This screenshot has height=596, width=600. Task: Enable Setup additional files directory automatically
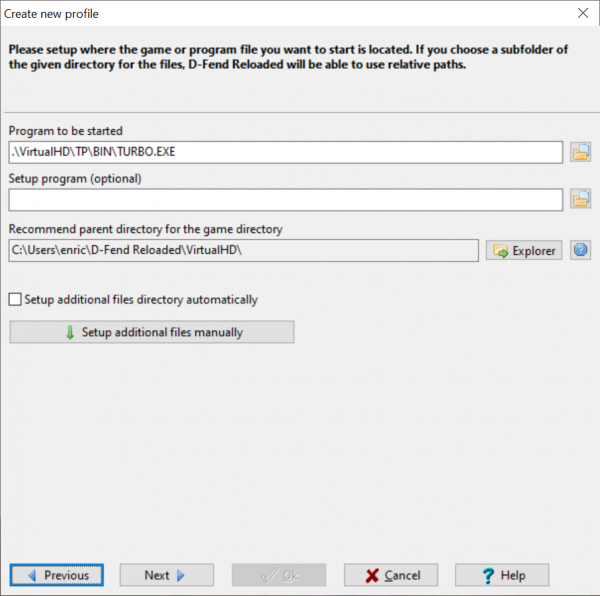15,299
